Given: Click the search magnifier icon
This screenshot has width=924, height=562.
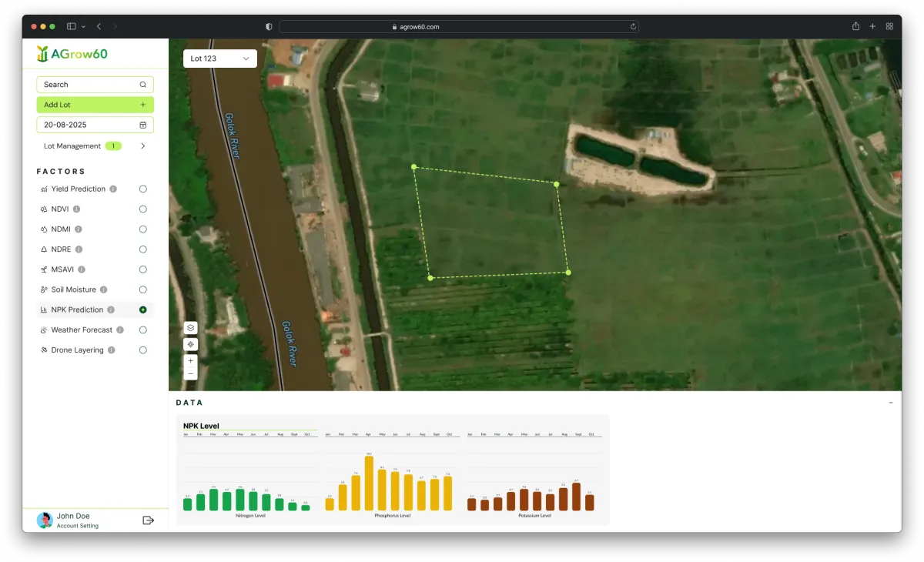Looking at the screenshot, I should pyautogui.click(x=142, y=85).
